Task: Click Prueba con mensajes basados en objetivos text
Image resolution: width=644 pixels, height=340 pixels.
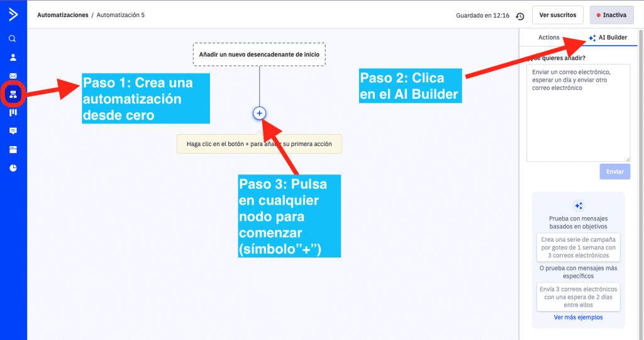Action: [579, 222]
